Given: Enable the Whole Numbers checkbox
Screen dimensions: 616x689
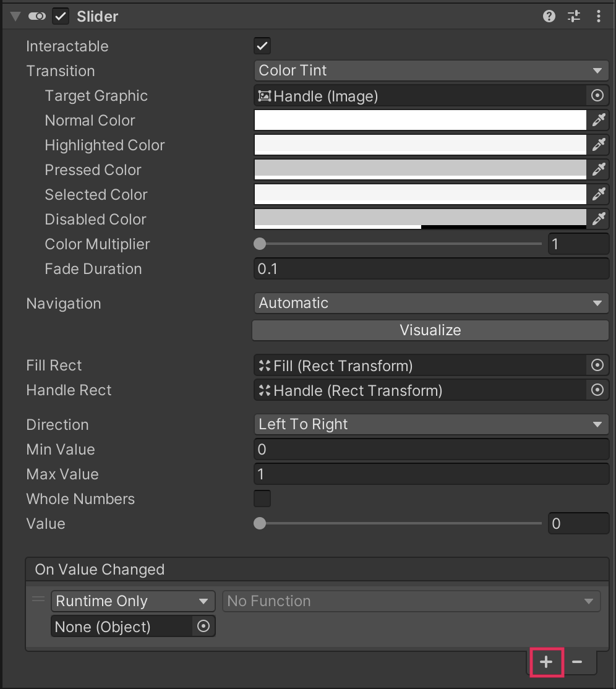Looking at the screenshot, I should tap(262, 499).
